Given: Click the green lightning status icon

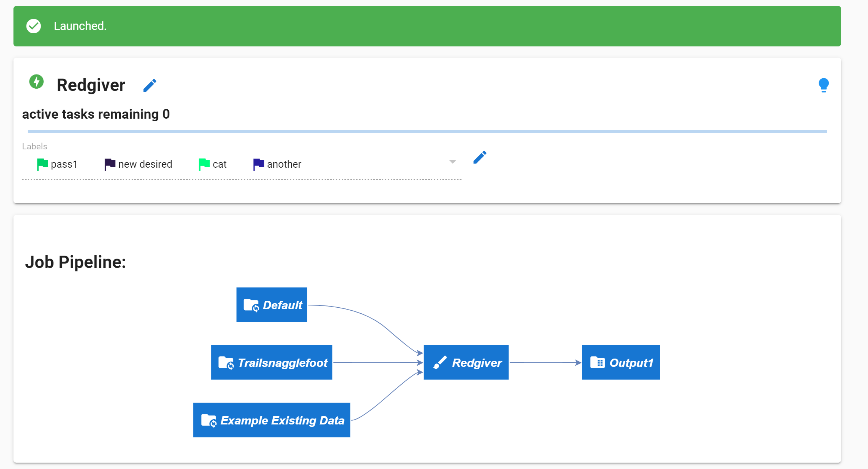Looking at the screenshot, I should pos(36,82).
